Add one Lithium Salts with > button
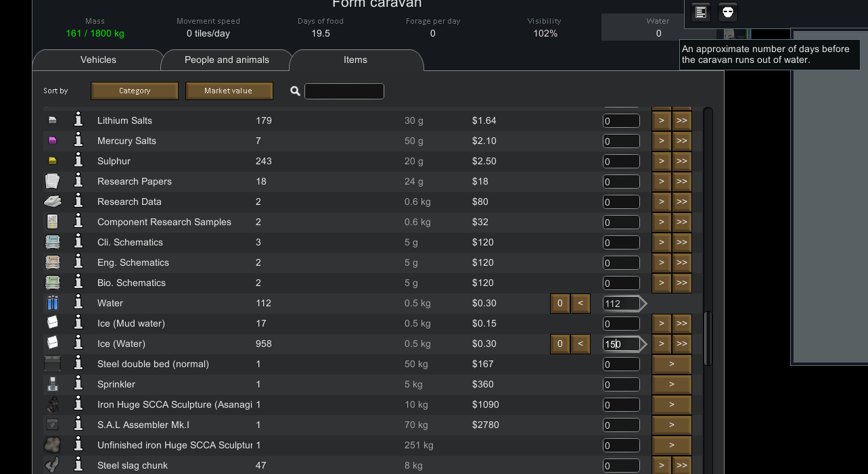This screenshot has height=474, width=868. (661, 120)
